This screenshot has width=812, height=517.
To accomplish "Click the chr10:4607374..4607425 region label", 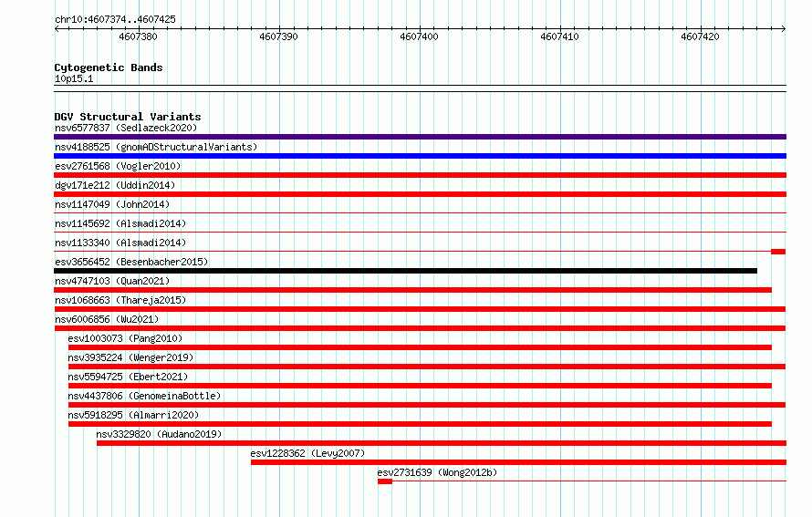I will coord(115,19).
